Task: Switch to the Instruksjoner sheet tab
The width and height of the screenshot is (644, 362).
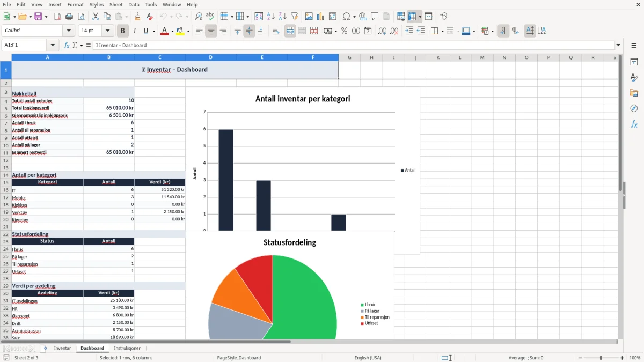Action: (127, 349)
